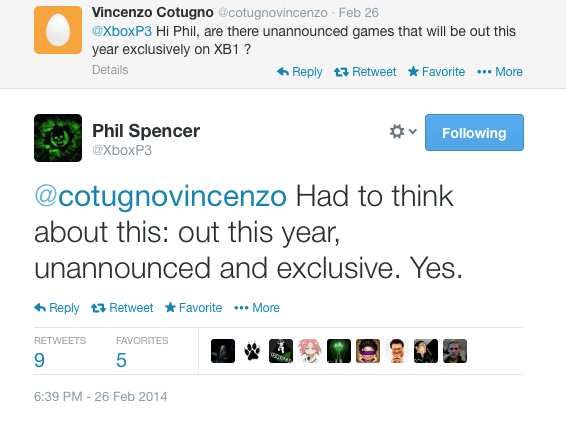The height and width of the screenshot is (429, 566).
Task: Open the tweet timestamp 6:39 PM - 26 Feb 2014
Action: [x=100, y=396]
